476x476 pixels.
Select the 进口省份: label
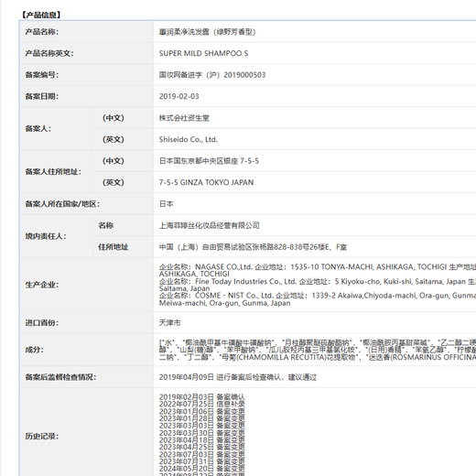click(41, 322)
